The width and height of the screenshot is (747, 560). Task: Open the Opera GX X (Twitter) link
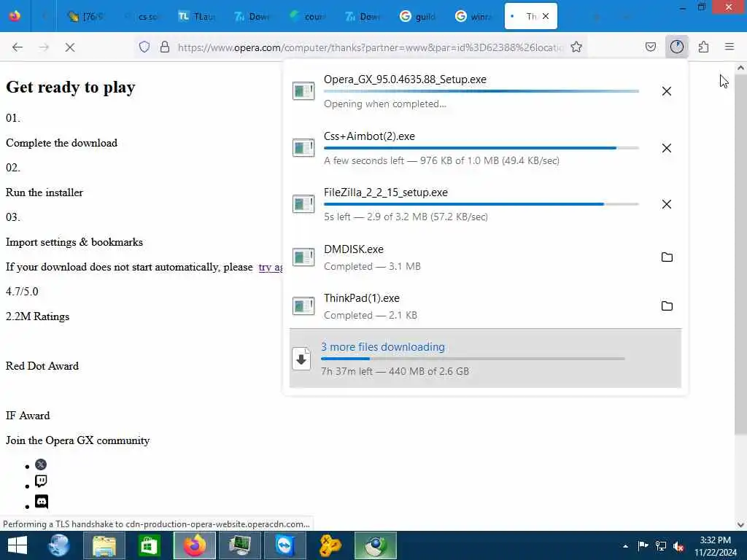tap(41, 464)
